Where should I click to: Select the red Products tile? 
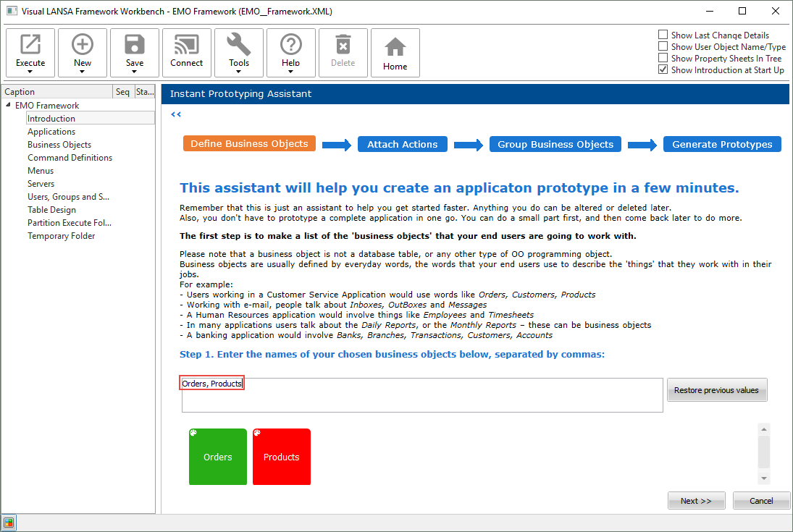point(282,457)
